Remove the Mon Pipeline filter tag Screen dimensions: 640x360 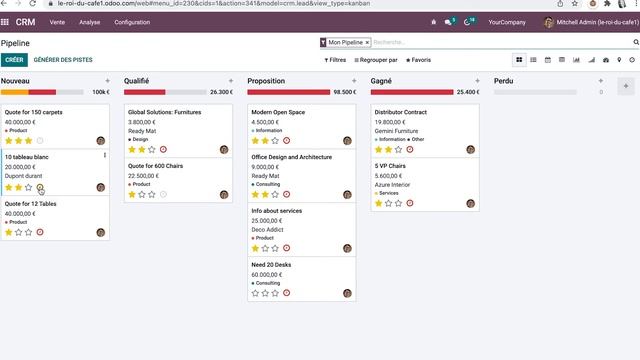coord(367,42)
